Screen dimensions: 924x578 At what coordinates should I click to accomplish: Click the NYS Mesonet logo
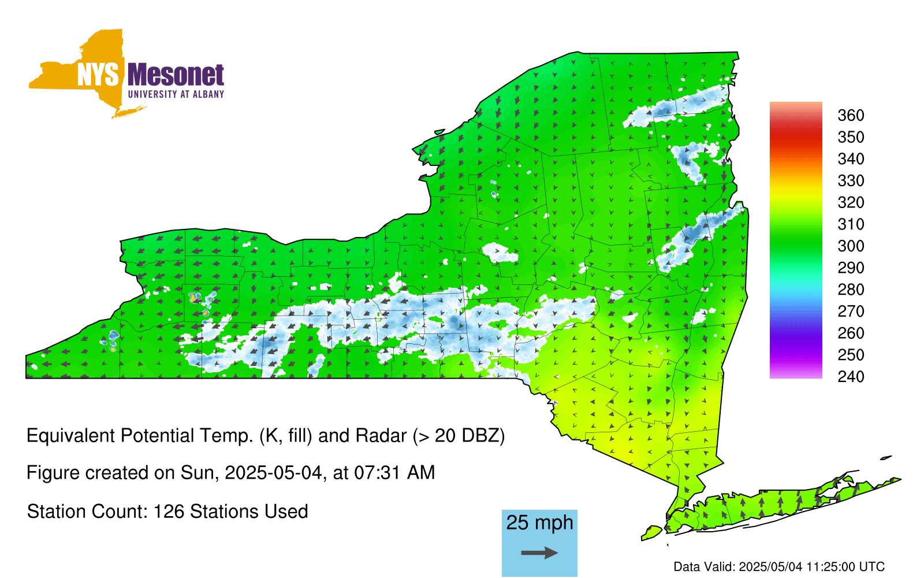(126, 73)
